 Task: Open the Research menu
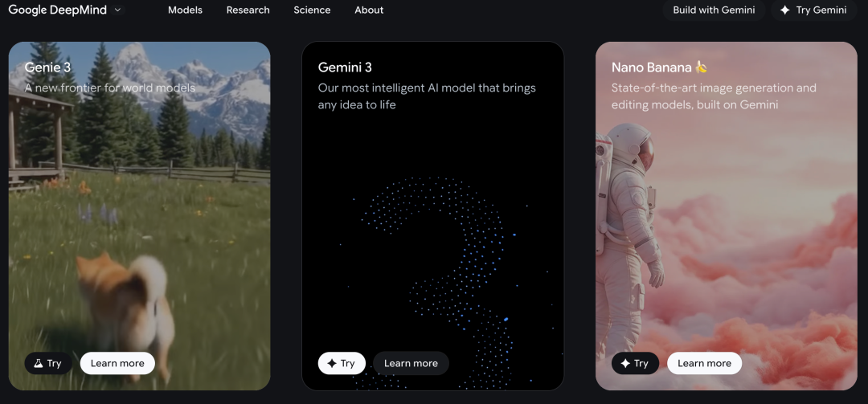[248, 10]
